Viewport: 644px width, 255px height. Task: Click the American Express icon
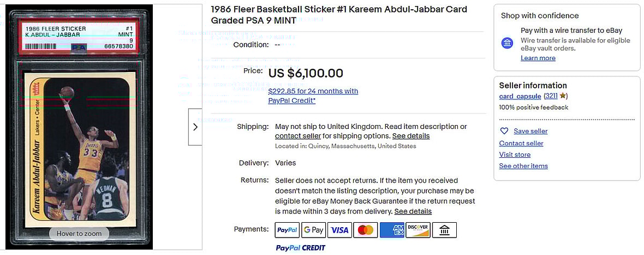[x=392, y=230]
